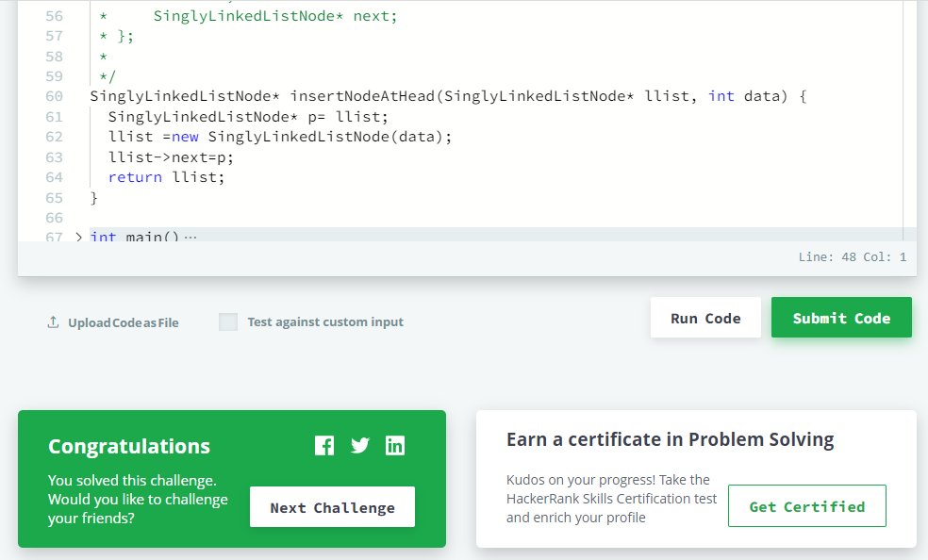Share on LinkedIn icon
The height and width of the screenshot is (560, 928).
395,445
